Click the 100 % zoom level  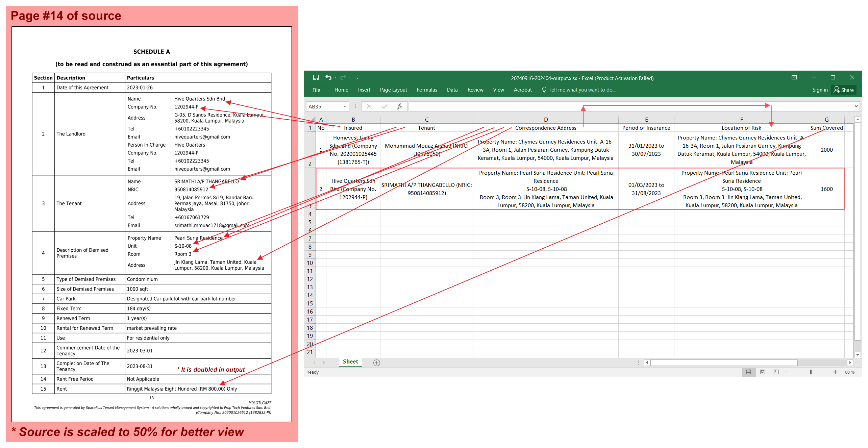849,372
